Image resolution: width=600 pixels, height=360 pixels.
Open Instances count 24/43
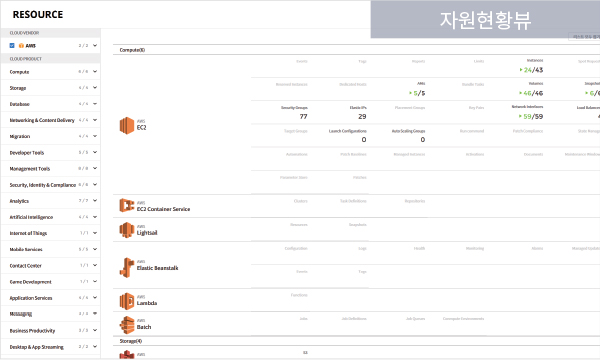click(x=532, y=70)
